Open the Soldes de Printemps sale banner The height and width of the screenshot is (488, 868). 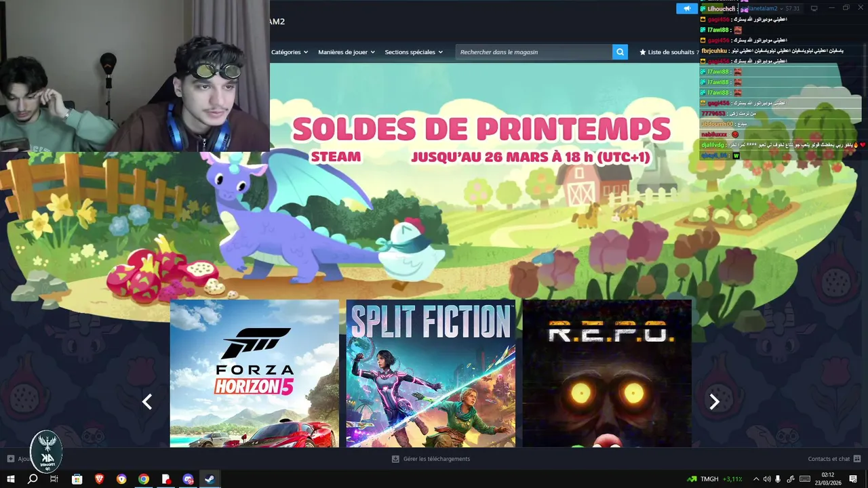(x=481, y=129)
